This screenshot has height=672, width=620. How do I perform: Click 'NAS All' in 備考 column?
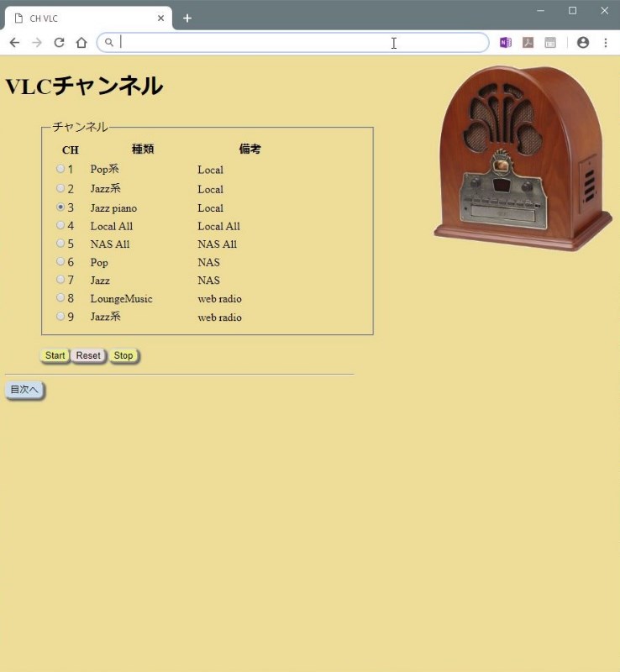(x=217, y=244)
